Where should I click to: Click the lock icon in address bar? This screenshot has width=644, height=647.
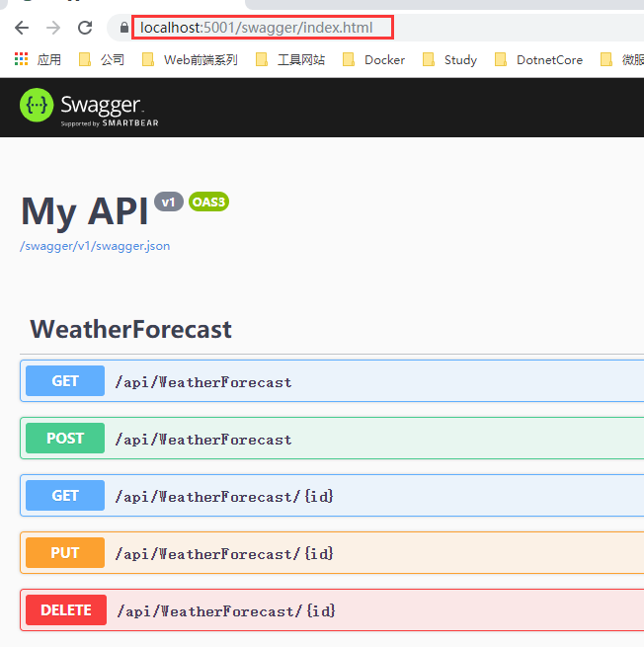[x=123, y=28]
